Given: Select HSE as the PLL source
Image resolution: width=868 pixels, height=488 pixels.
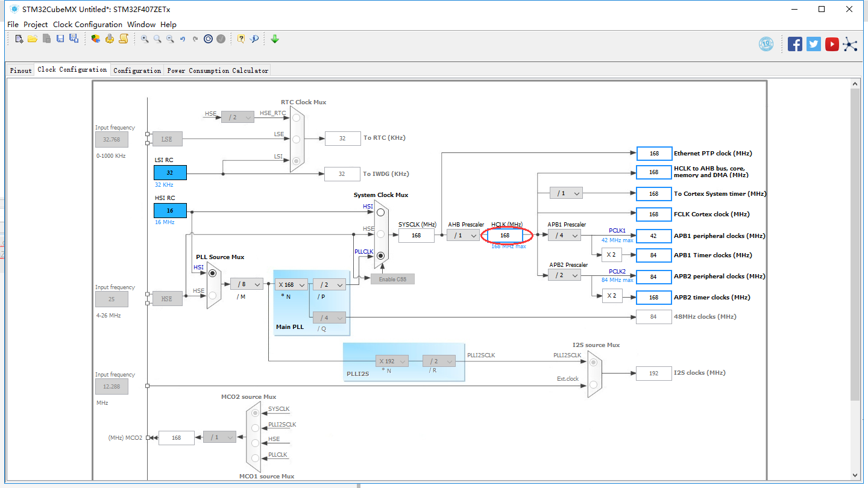Looking at the screenshot, I should (x=214, y=295).
